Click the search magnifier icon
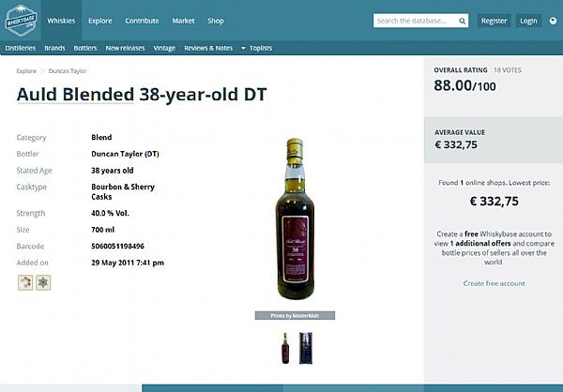 [x=462, y=22]
